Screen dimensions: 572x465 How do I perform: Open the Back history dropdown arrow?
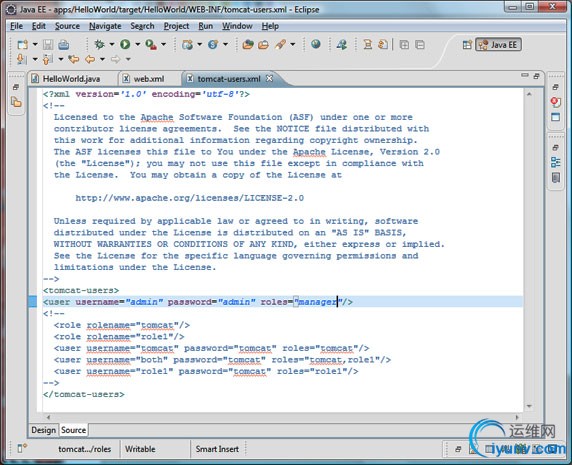tap(103, 59)
